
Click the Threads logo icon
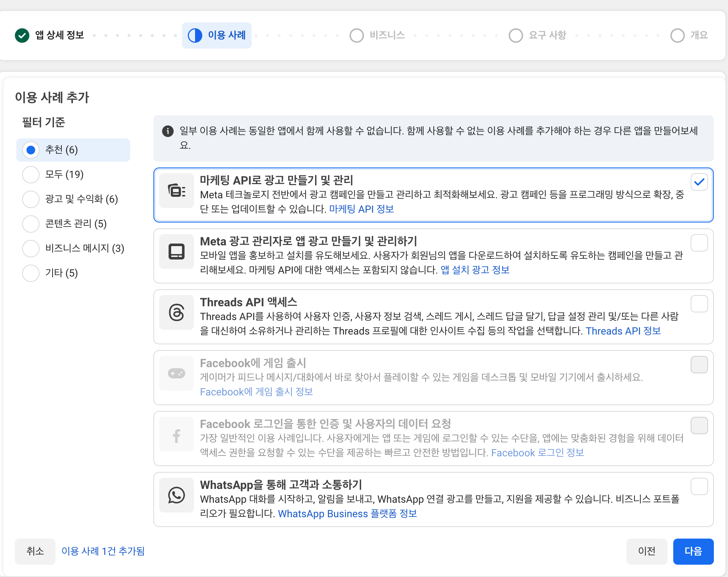click(177, 312)
